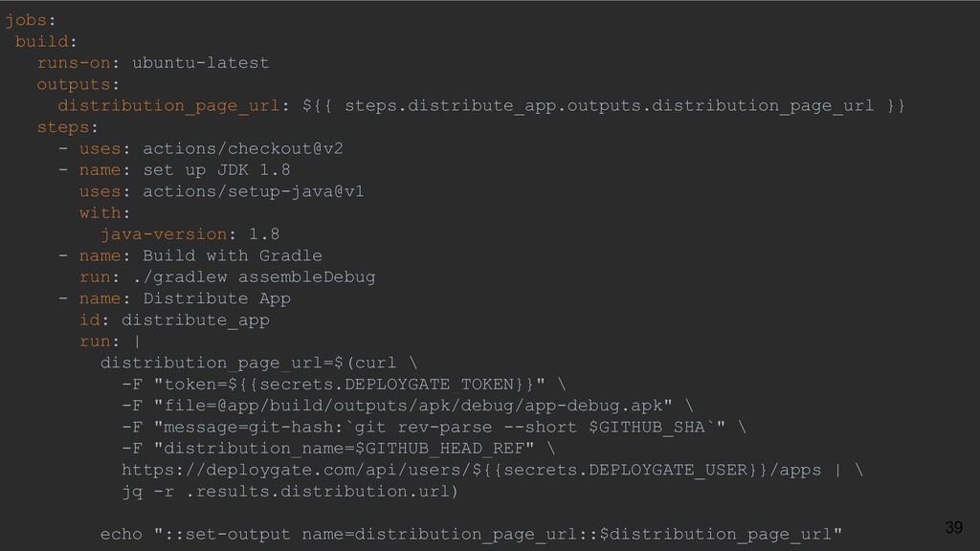This screenshot has width=980, height=551.
Task: Click 'actions/checkout@v2' text
Action: 242,148
